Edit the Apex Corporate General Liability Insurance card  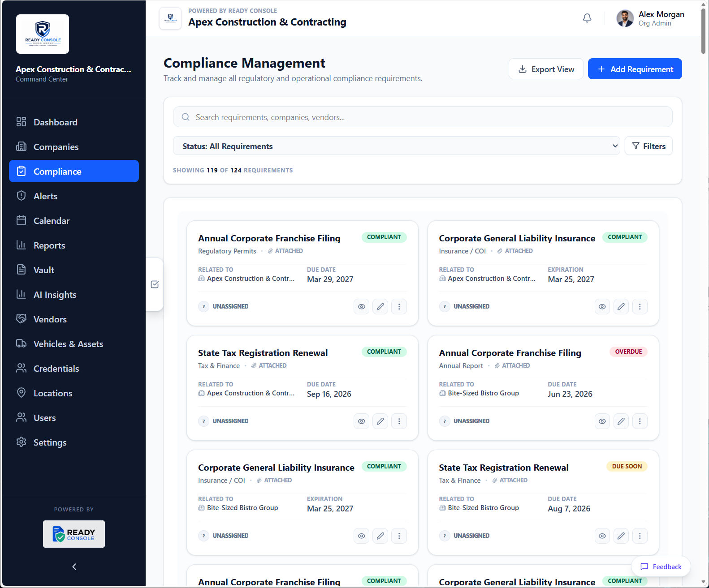(621, 307)
